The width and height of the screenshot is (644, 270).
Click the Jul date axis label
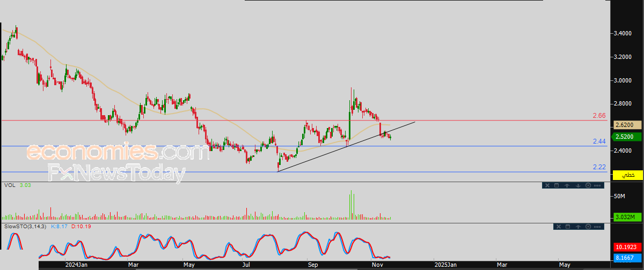point(246,265)
